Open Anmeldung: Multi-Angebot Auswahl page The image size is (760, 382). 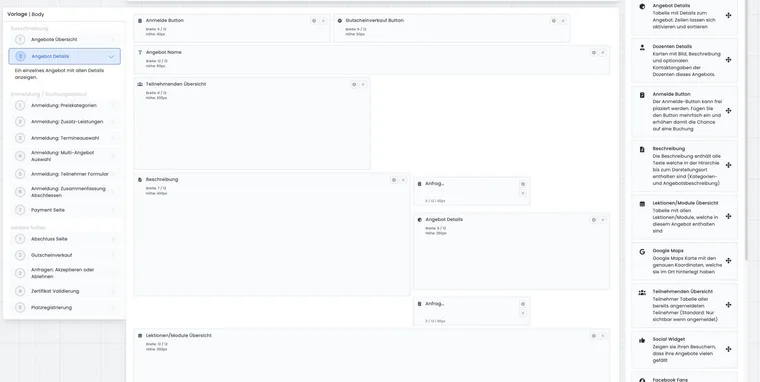coord(65,156)
